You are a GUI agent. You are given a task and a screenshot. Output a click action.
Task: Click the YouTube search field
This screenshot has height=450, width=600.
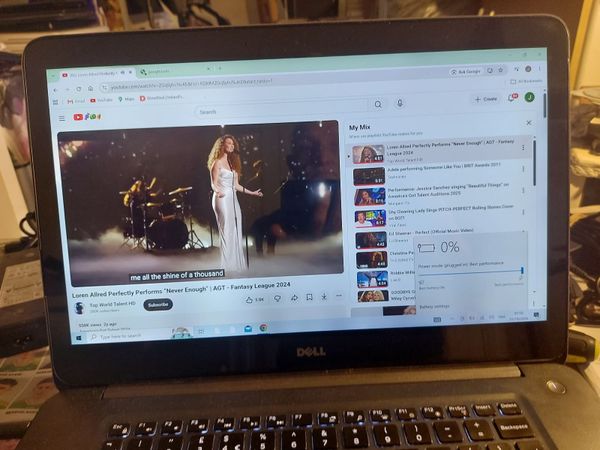click(281, 108)
